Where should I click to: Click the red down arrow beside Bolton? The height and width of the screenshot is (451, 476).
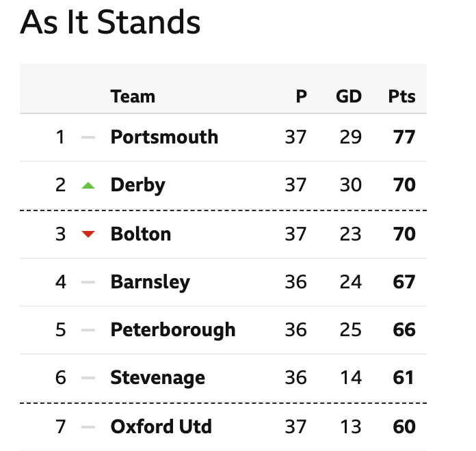(88, 234)
